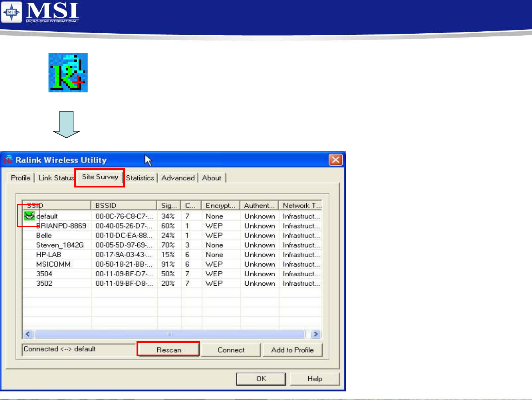The height and width of the screenshot is (400, 532).
Task: Select the Belle network
Action: click(x=172, y=235)
